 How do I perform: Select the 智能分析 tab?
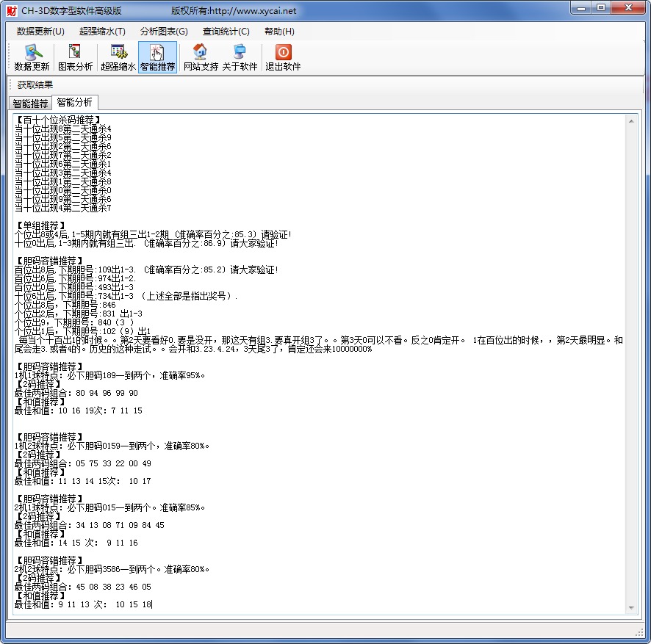[x=74, y=103]
